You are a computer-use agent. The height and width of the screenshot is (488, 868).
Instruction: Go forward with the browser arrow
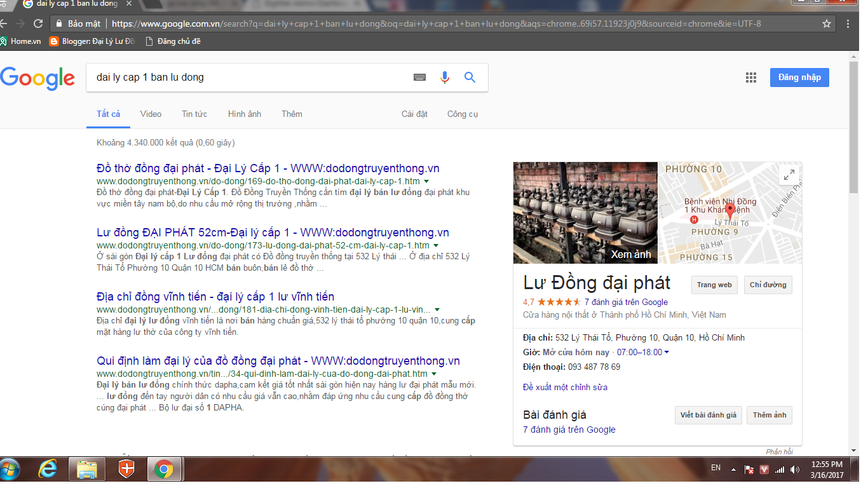coord(20,24)
